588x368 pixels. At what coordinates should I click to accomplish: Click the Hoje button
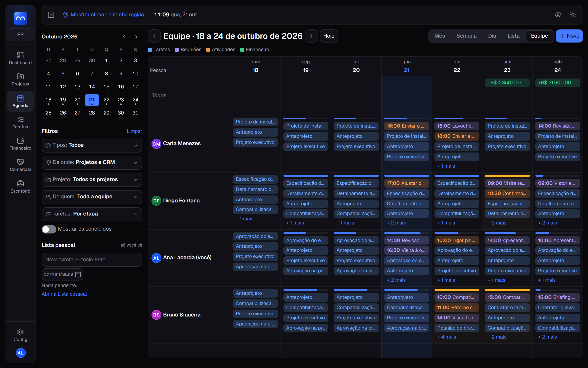tap(329, 36)
